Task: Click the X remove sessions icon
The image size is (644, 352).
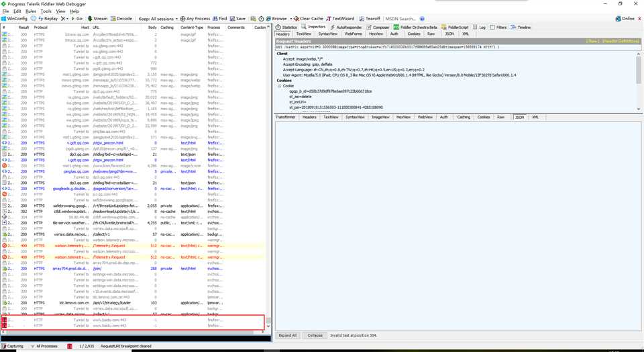Action: (63, 19)
